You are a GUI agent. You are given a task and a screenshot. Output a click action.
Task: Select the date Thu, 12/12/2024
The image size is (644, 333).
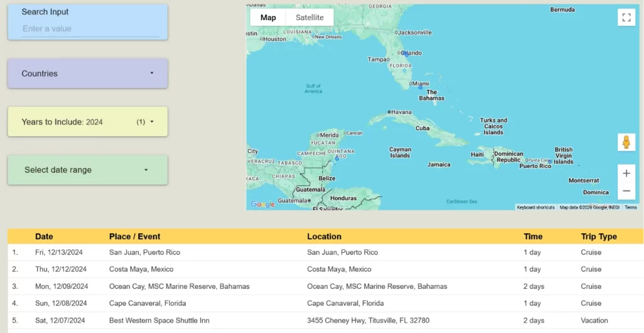[61, 270]
